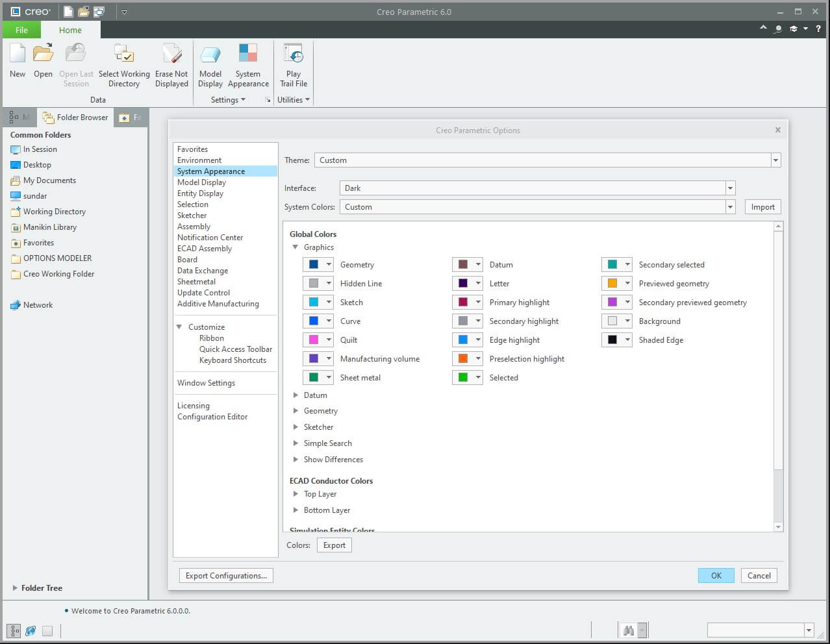Open Configuration Editor in options list
This screenshot has width=830, height=644.
click(x=212, y=417)
